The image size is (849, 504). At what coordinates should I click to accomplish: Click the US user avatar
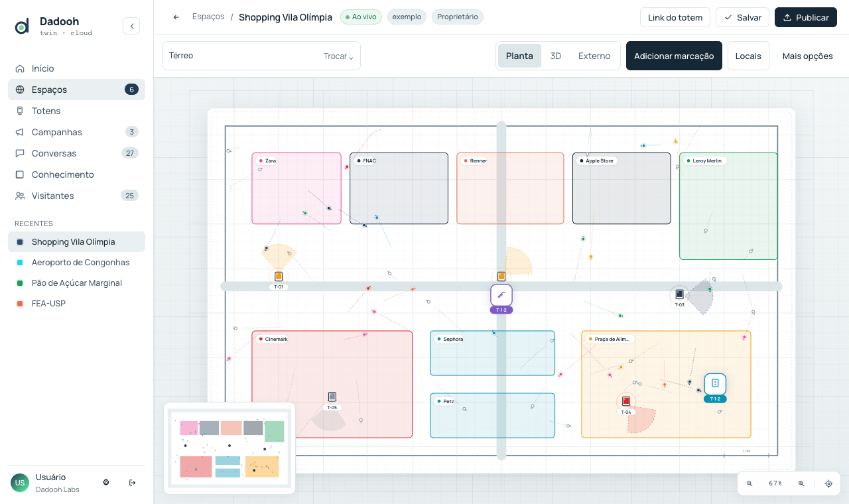point(20,483)
